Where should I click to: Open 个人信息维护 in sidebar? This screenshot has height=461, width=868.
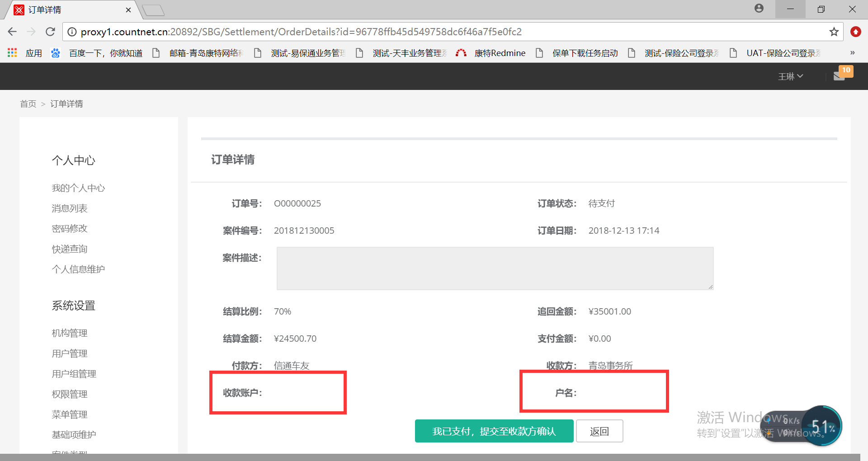78,269
